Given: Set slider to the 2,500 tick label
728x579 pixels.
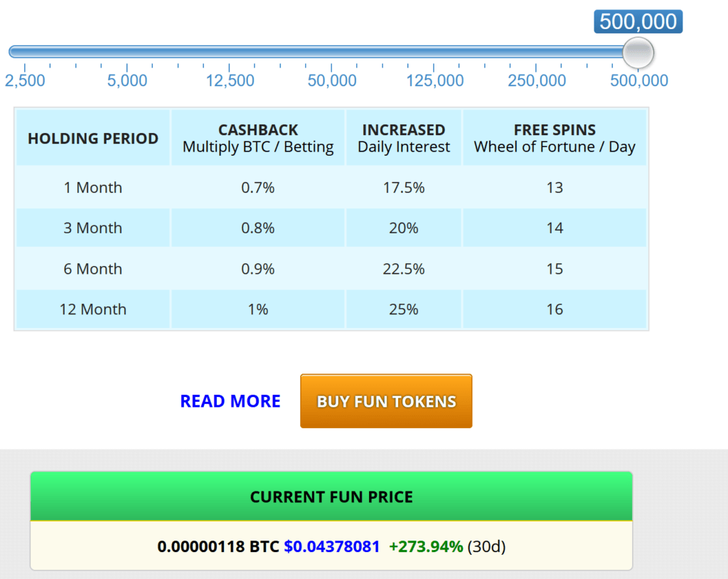Looking at the screenshot, I should point(25,80).
